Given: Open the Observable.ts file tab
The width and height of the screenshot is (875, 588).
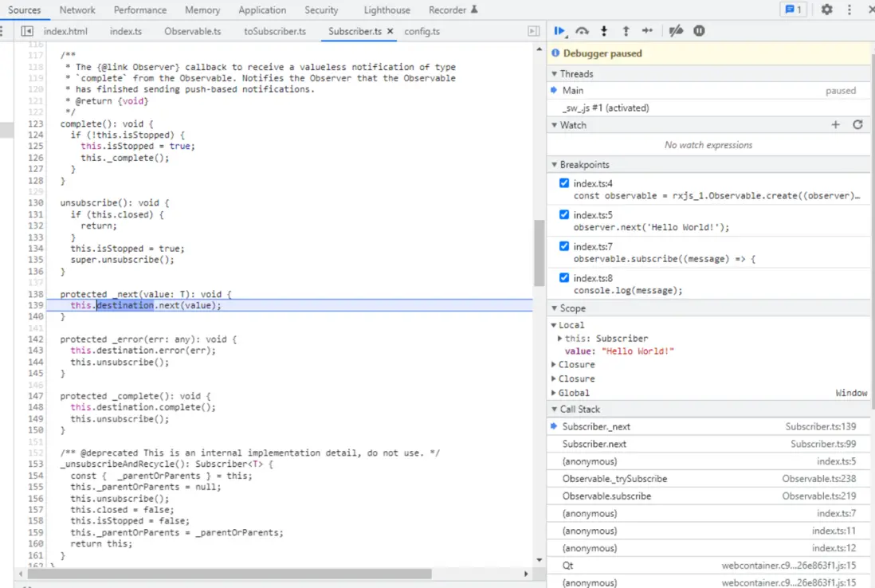Looking at the screenshot, I should click(192, 31).
